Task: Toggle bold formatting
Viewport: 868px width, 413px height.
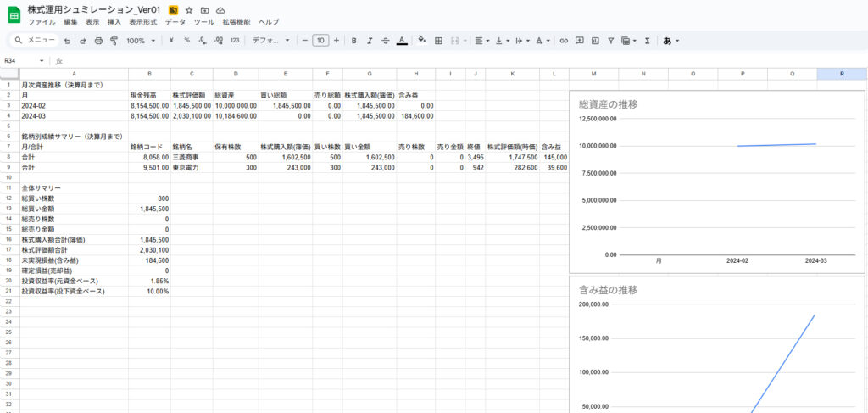Action: pos(353,40)
